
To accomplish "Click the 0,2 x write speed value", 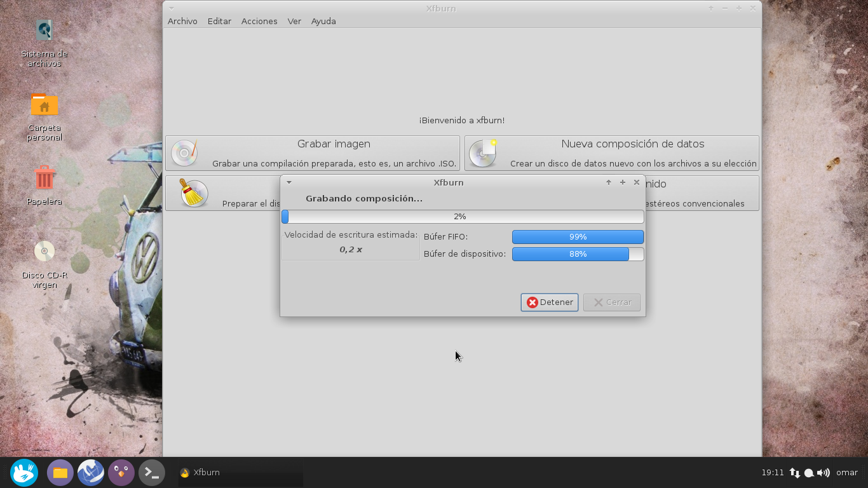I will pos(351,250).
